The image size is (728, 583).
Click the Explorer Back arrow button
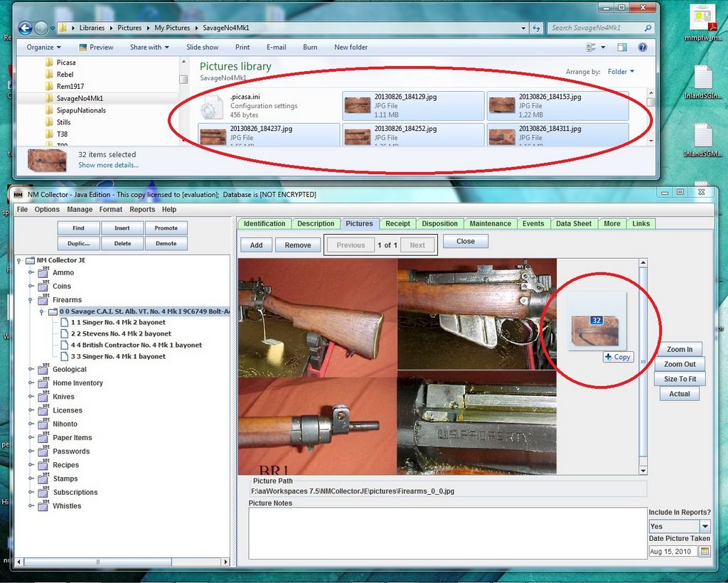[x=25, y=28]
